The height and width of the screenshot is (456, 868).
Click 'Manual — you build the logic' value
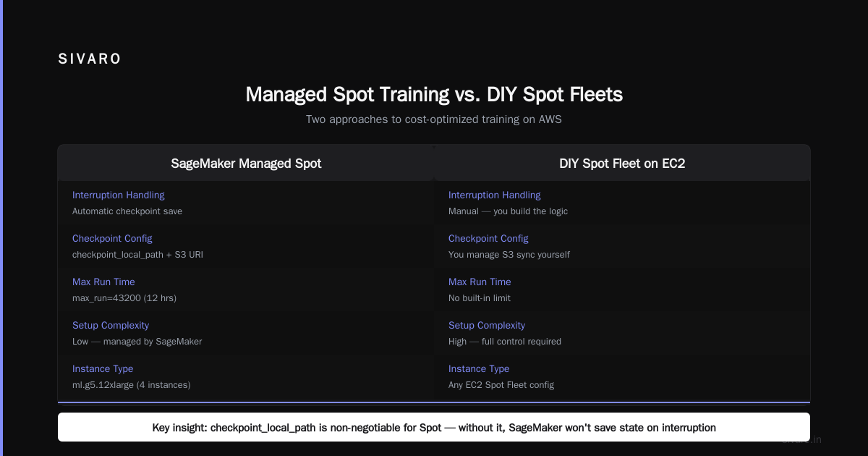508,211
